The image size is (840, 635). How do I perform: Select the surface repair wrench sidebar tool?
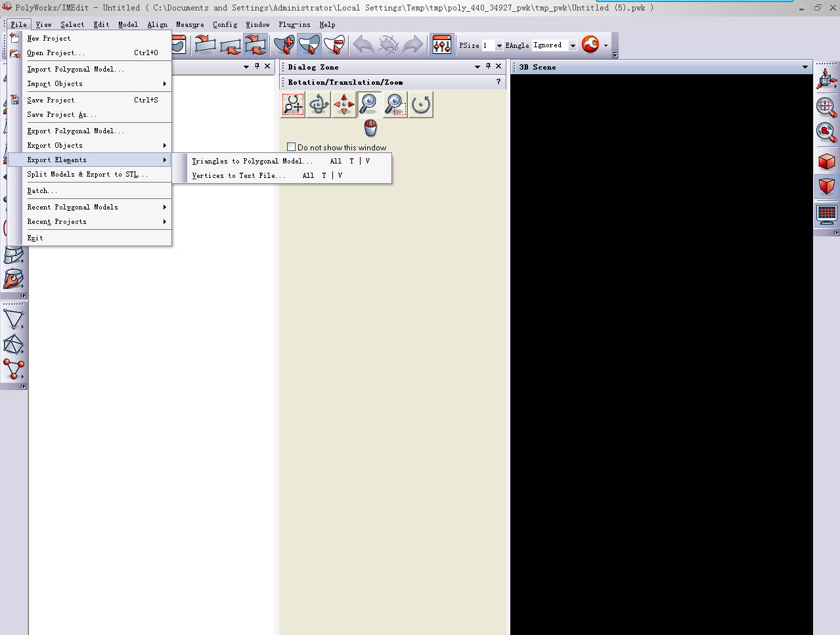13,279
